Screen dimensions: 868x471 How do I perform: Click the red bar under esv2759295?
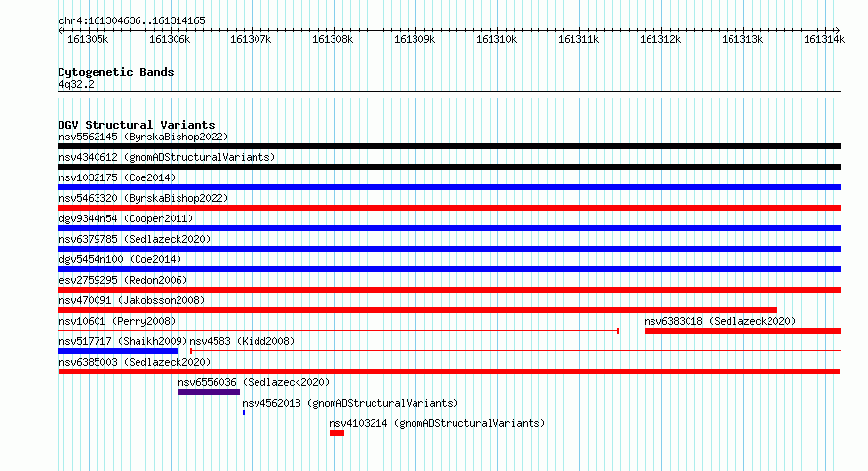pos(449,290)
